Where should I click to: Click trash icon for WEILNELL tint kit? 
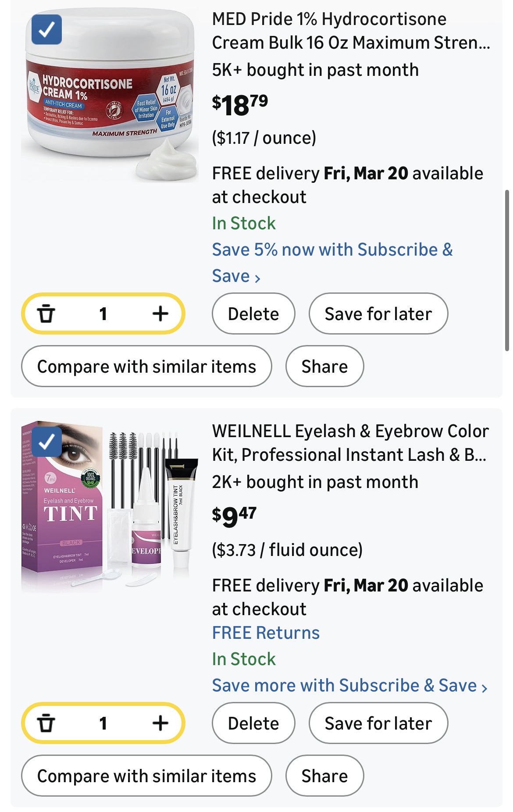[46, 723]
